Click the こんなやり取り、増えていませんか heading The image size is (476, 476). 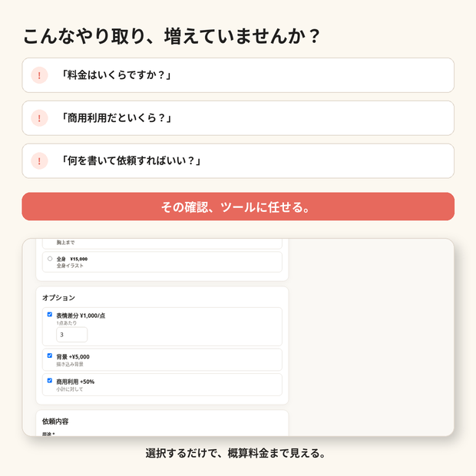pyautogui.click(x=171, y=36)
